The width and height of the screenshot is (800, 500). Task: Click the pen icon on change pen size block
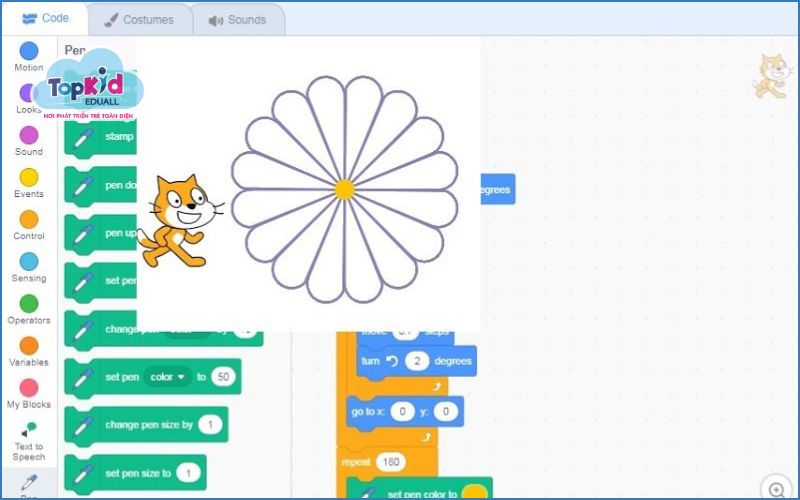coord(84,426)
